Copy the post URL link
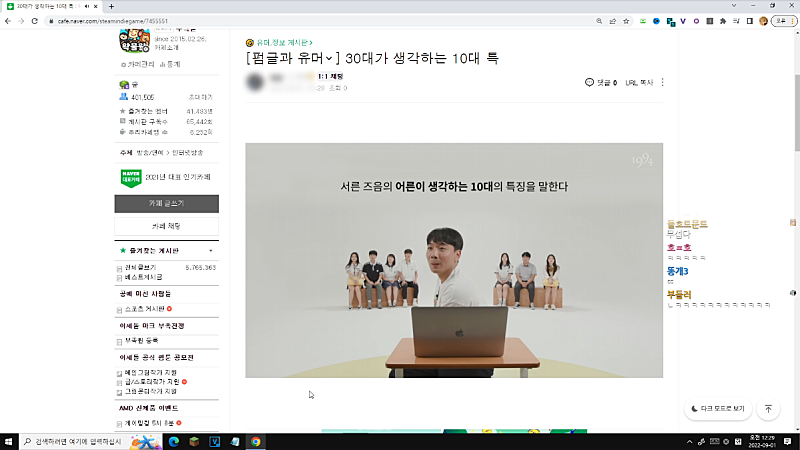This screenshot has height=450, width=800. (639, 83)
